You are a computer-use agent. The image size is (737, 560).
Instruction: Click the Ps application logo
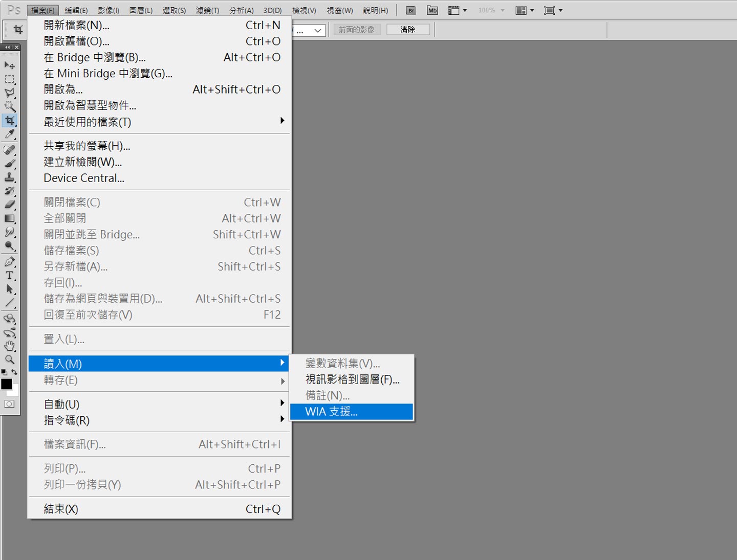(14, 10)
